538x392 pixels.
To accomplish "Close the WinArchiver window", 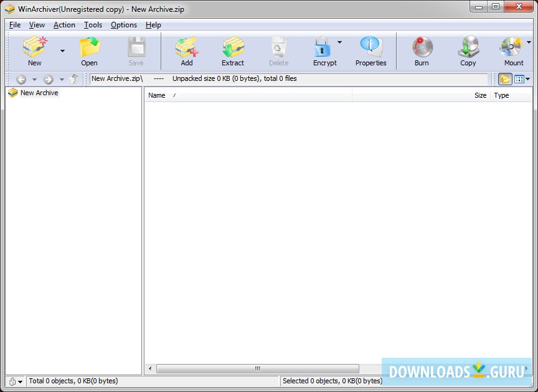I will [519, 6].
